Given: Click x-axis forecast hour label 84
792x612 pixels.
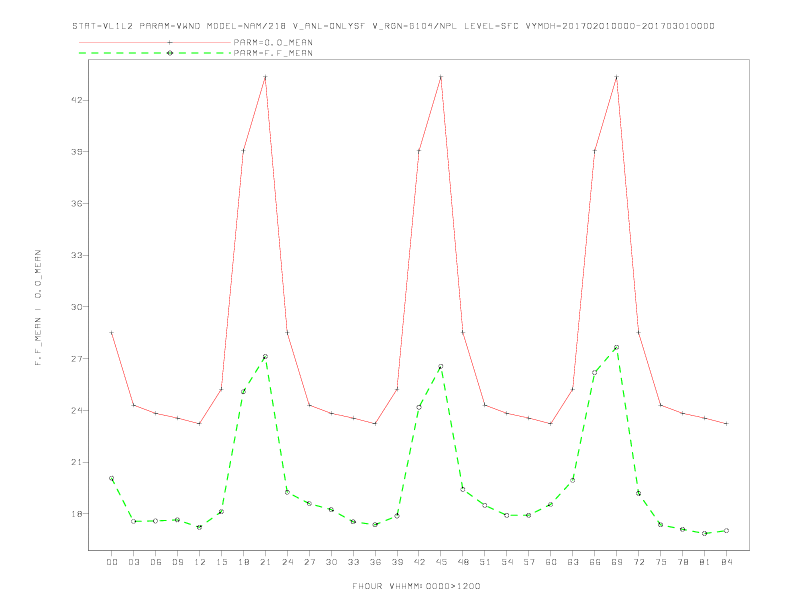Looking at the screenshot, I should 726,562.
